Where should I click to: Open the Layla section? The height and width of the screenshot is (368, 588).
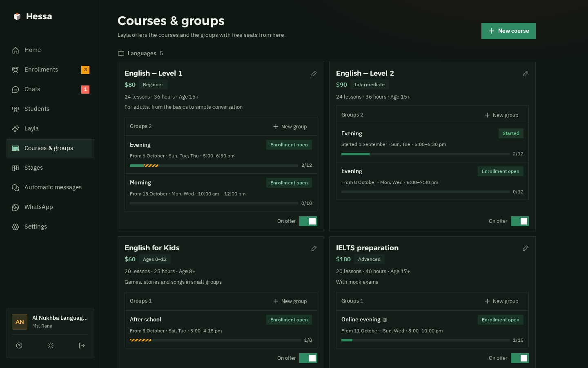(x=50, y=128)
